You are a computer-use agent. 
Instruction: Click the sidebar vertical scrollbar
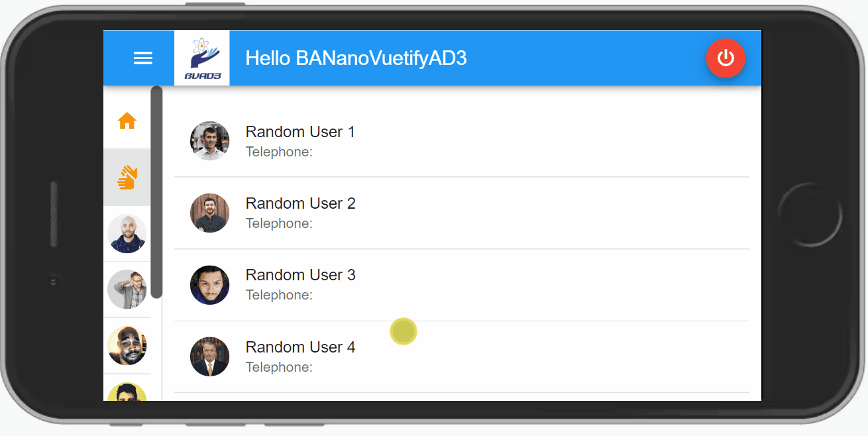(156, 192)
